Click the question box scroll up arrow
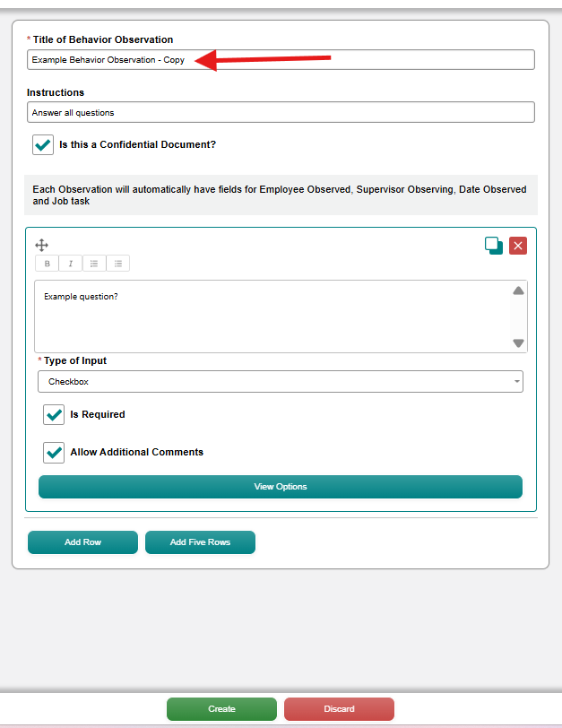 coord(518,291)
